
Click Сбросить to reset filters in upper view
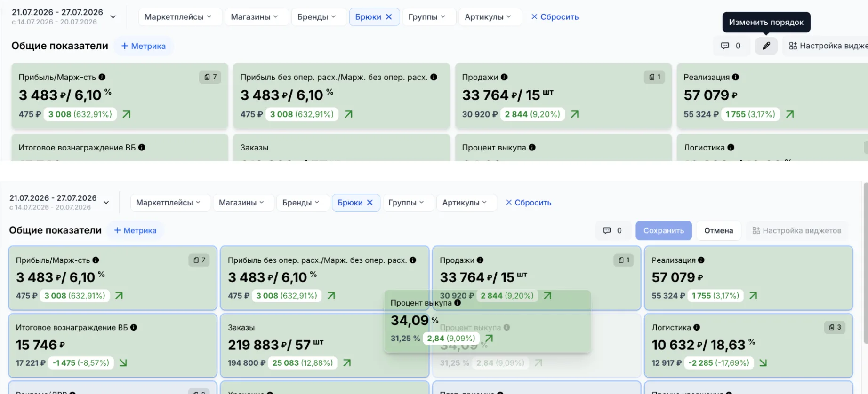click(x=555, y=17)
